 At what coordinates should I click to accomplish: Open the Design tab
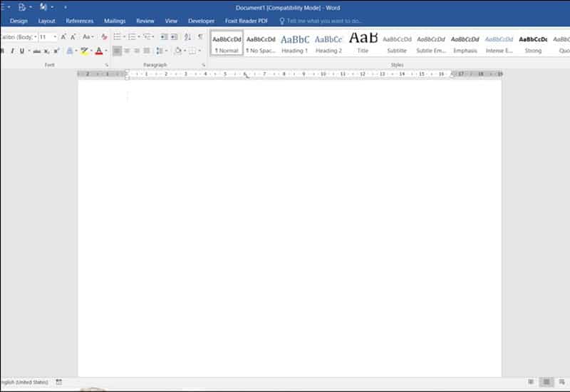(x=19, y=21)
